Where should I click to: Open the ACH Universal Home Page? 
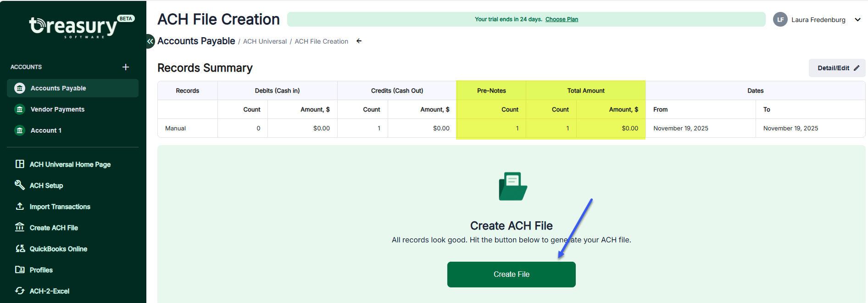click(70, 164)
